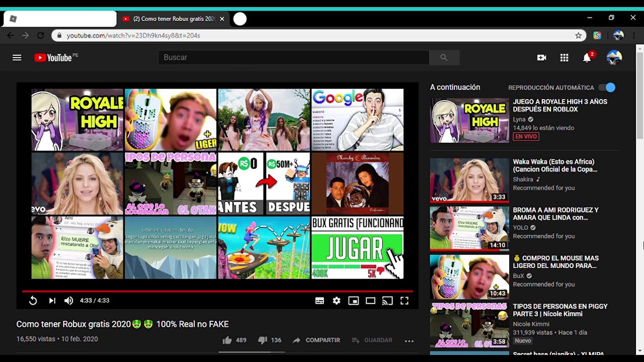Dislike the video (136)
The image size is (644, 362).
(270, 340)
